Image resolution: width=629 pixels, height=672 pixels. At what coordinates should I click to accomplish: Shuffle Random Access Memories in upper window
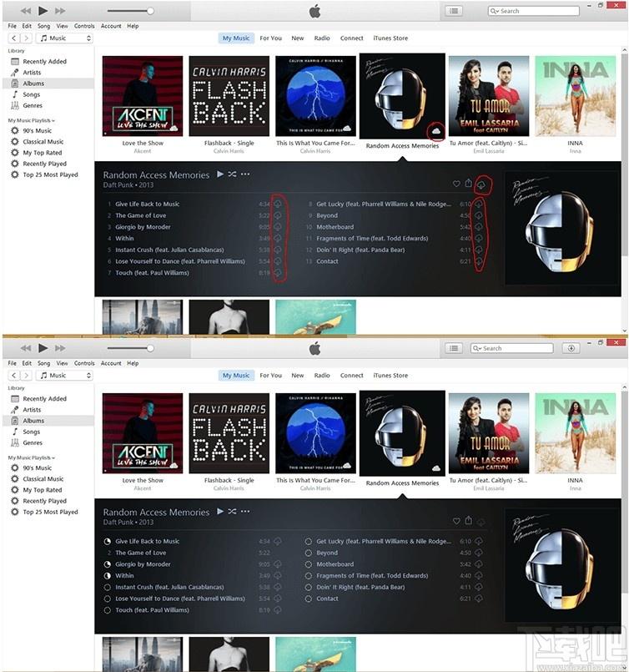pos(232,174)
